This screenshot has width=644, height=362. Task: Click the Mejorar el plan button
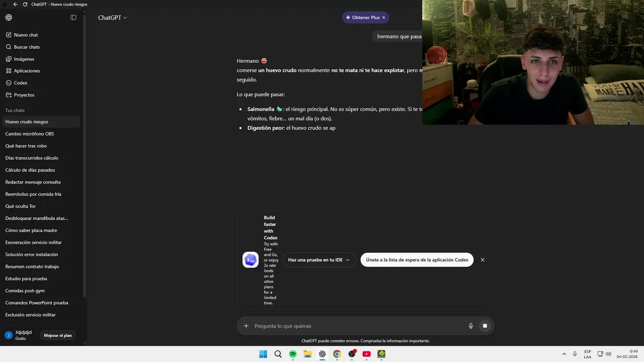point(58,335)
